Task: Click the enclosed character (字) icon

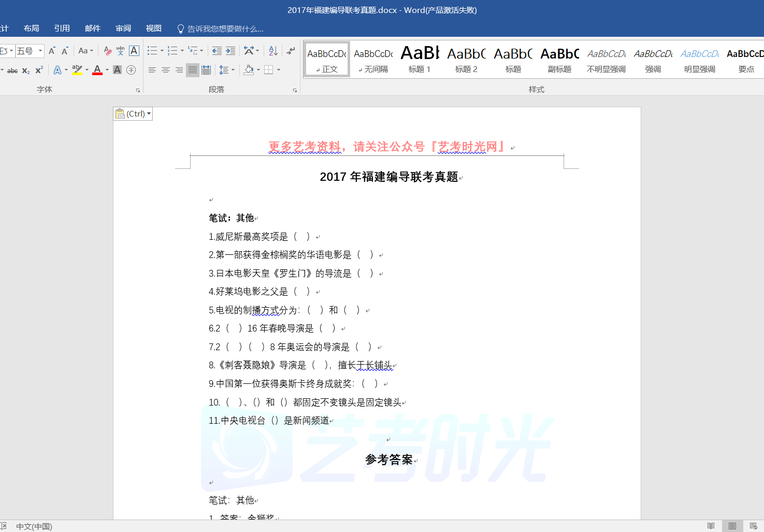Action: [131, 70]
